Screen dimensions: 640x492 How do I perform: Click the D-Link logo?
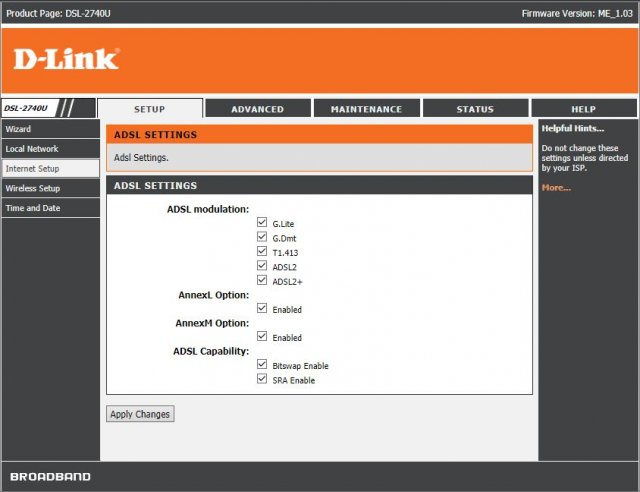pyautogui.click(x=66, y=59)
